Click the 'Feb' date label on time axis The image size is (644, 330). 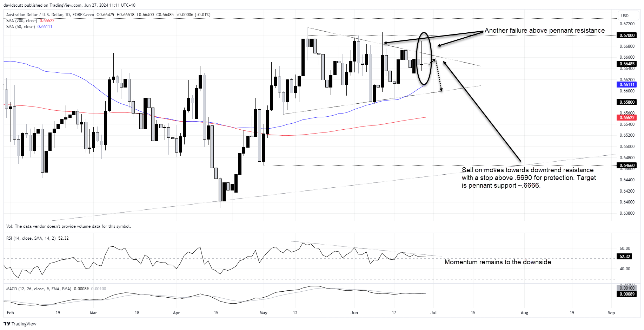coord(11,313)
